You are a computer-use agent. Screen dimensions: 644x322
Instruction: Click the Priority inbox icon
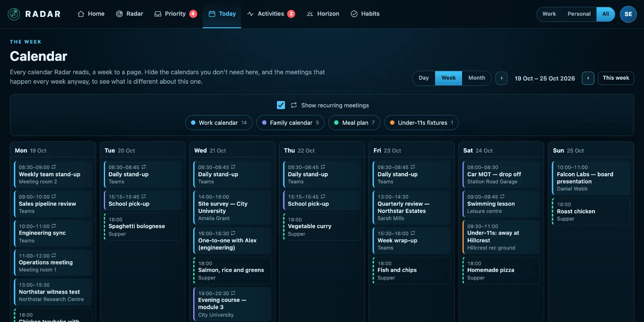(x=158, y=14)
